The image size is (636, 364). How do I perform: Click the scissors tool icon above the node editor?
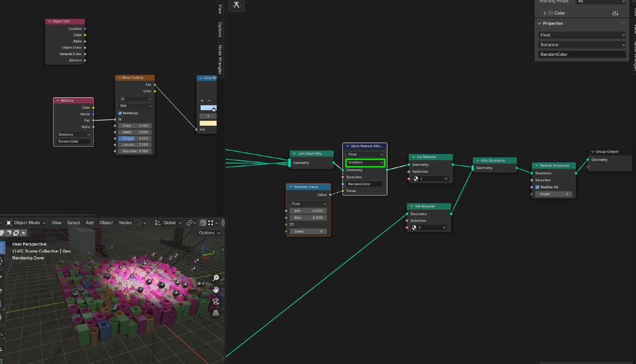237,5
